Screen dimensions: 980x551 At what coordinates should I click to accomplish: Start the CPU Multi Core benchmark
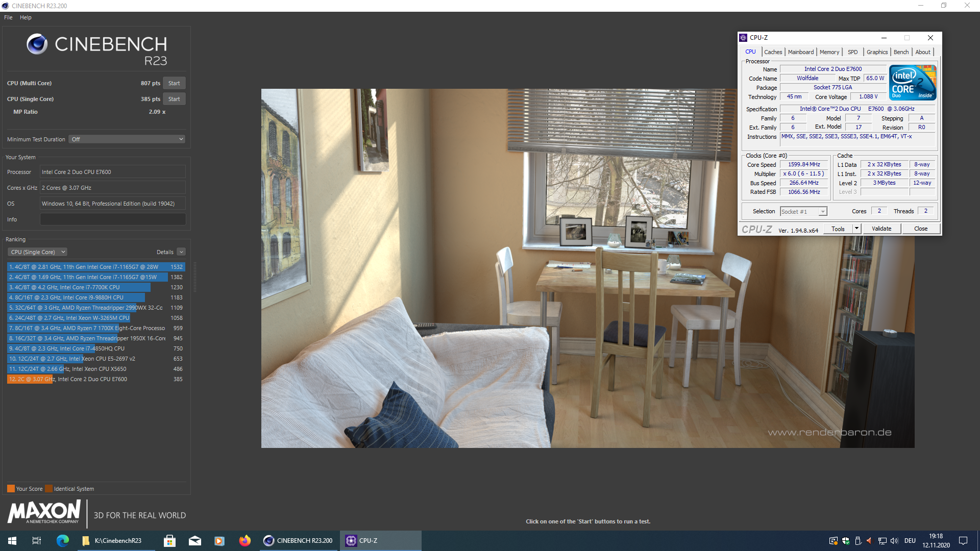point(174,83)
